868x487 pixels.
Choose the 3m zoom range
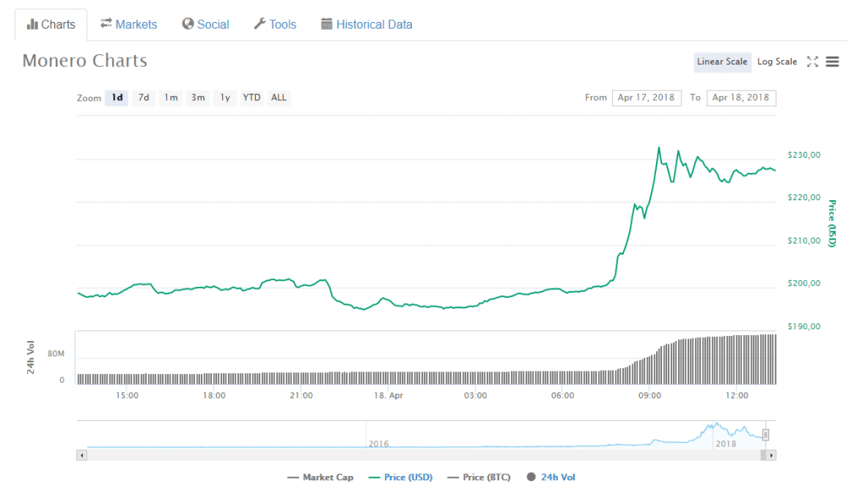coord(198,98)
